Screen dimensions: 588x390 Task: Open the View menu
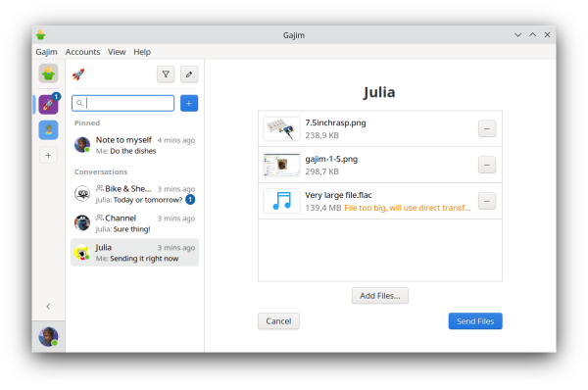click(x=117, y=52)
